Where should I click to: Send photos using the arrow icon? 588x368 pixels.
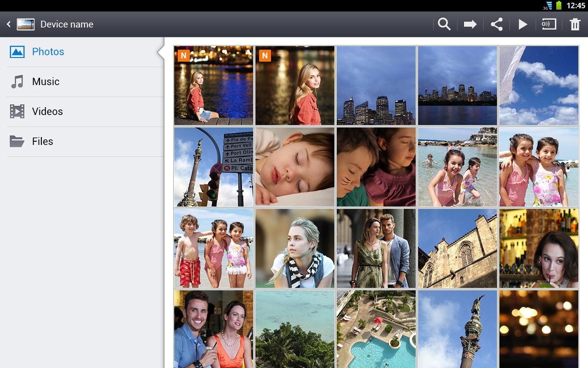pos(470,24)
